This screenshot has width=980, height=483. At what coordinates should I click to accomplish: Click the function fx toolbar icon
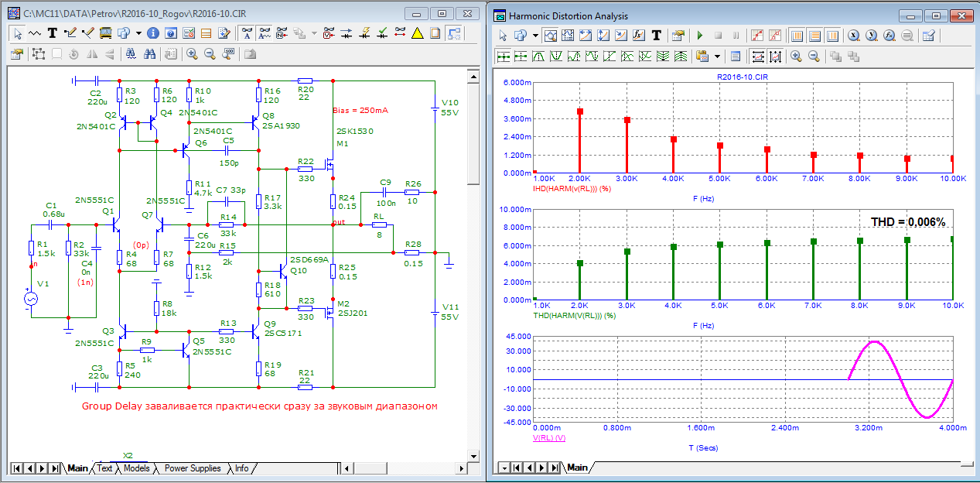pyautogui.click(x=639, y=36)
